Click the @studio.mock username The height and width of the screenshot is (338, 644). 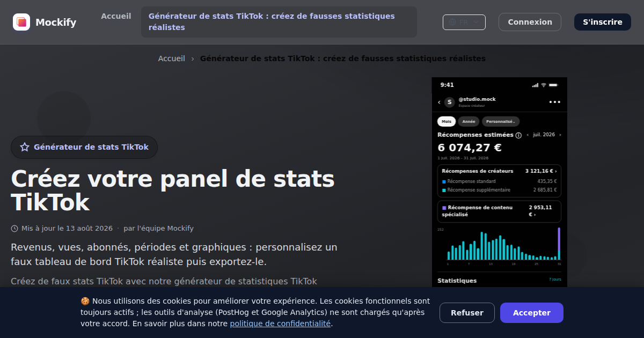(x=477, y=99)
